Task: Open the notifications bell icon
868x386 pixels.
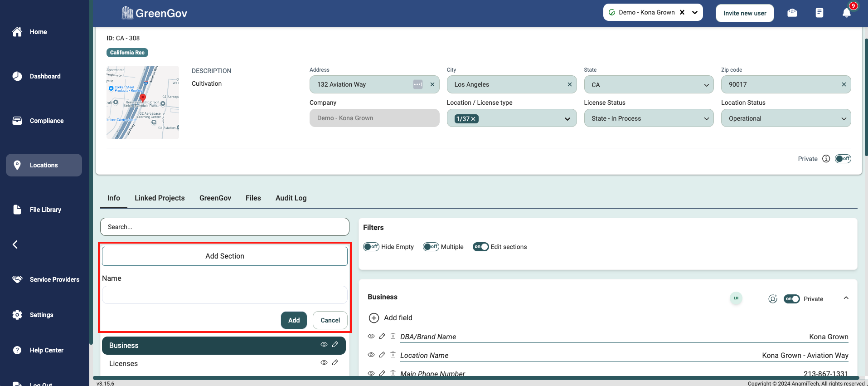Action: 846,13
